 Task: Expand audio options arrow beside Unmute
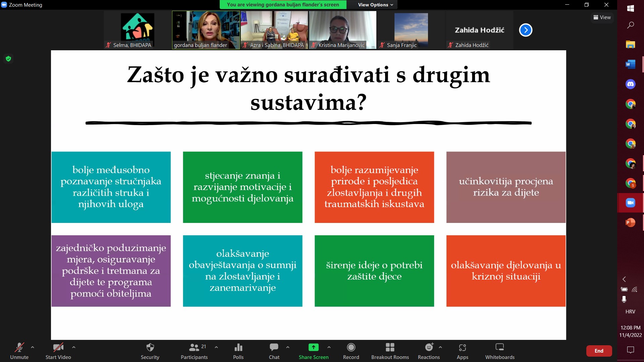tap(33, 347)
